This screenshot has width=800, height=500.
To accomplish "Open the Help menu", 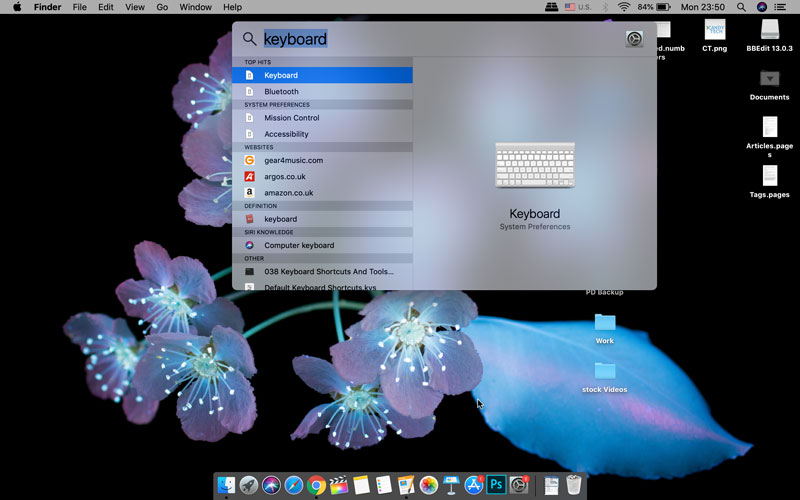I will pyautogui.click(x=232, y=7).
